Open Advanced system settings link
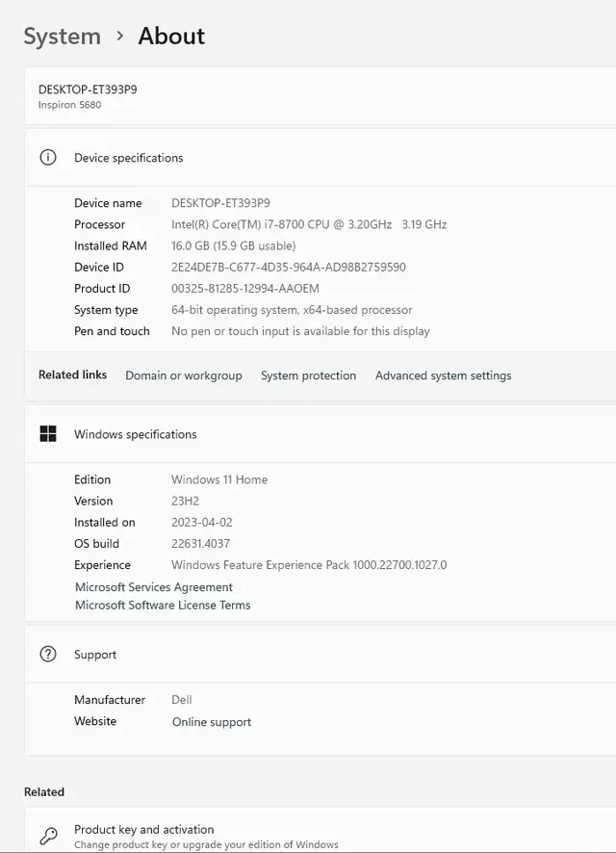This screenshot has width=616, height=853. [443, 375]
